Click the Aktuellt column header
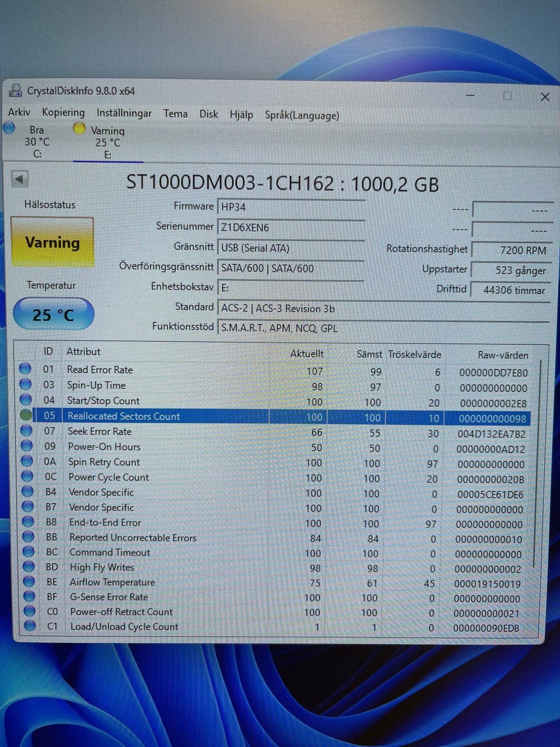The width and height of the screenshot is (560, 747). point(307,354)
